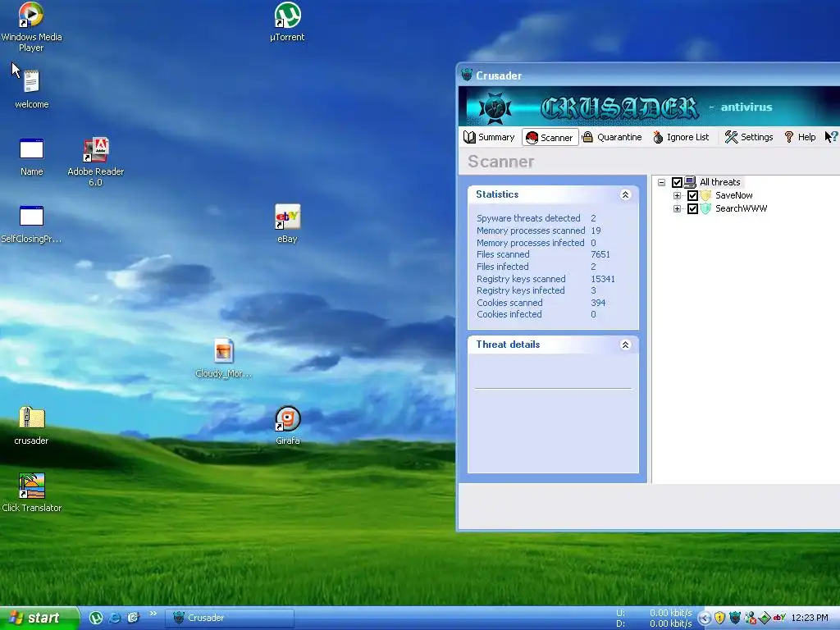Open Adobe Reader 6.0 desktop shortcut
Viewport: 840px width, 630px height.
click(x=96, y=162)
